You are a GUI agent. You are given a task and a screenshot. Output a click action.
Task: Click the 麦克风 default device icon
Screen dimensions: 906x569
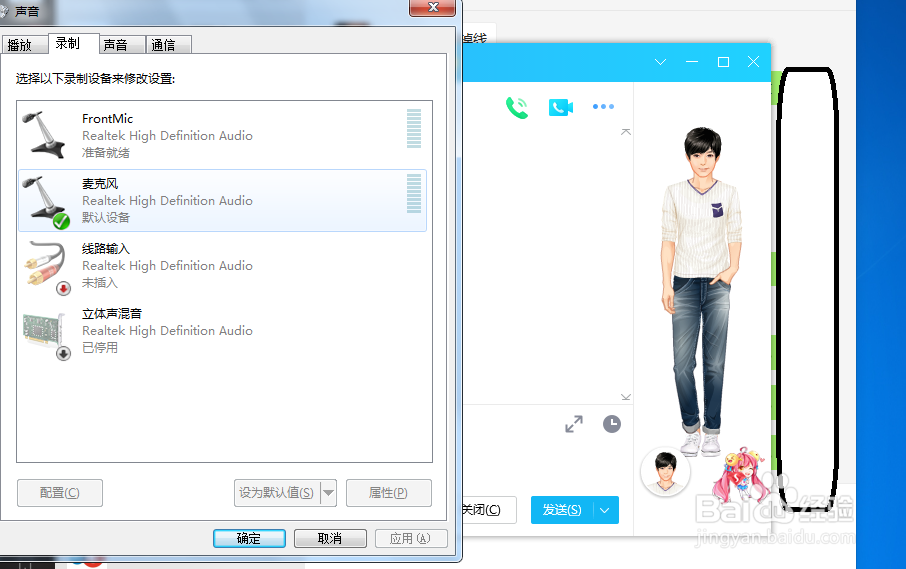45,202
